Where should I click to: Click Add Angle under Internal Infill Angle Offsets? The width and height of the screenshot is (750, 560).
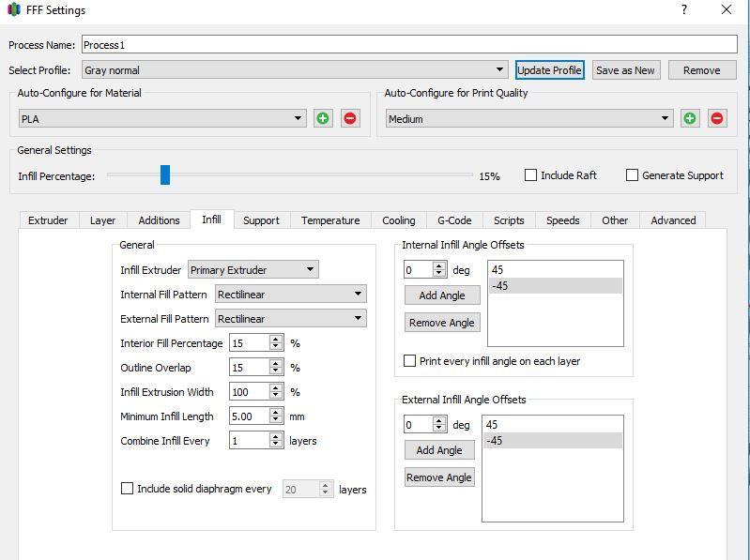pyautogui.click(x=442, y=295)
